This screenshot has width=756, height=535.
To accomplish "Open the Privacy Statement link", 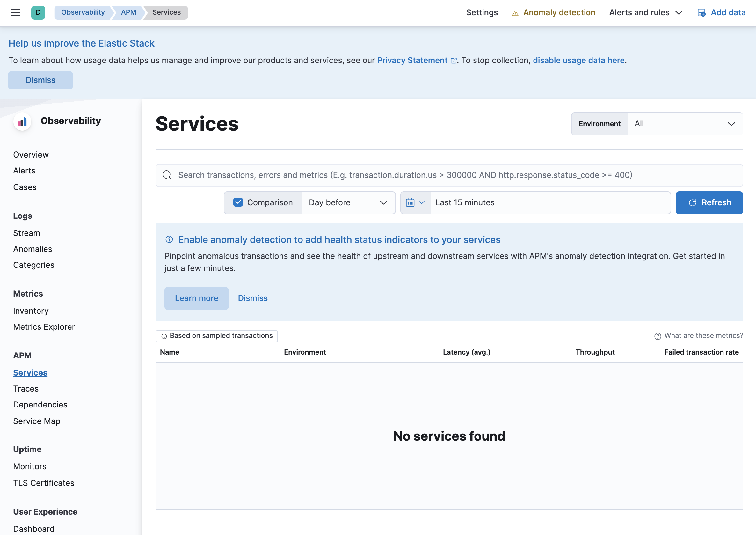I will coord(412,61).
